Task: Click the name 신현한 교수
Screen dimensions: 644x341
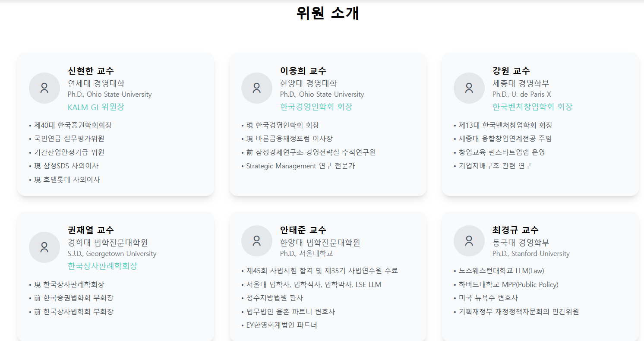Action: [91, 71]
